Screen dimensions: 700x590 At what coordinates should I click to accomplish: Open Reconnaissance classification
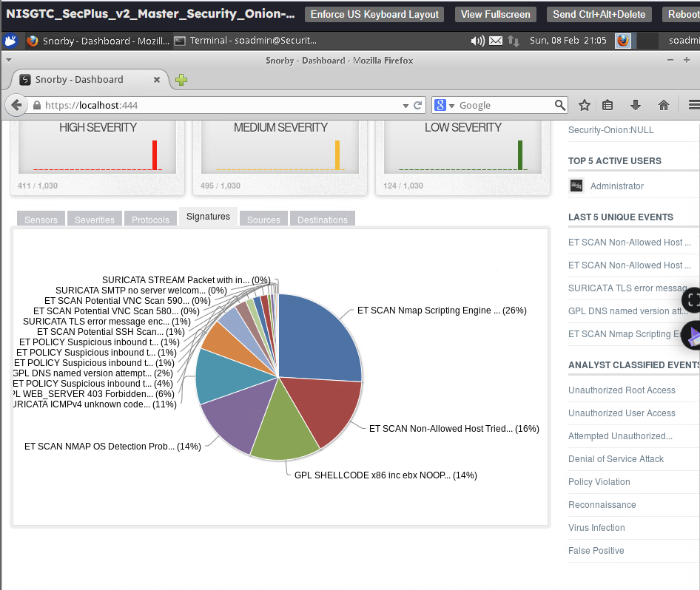[602, 505]
